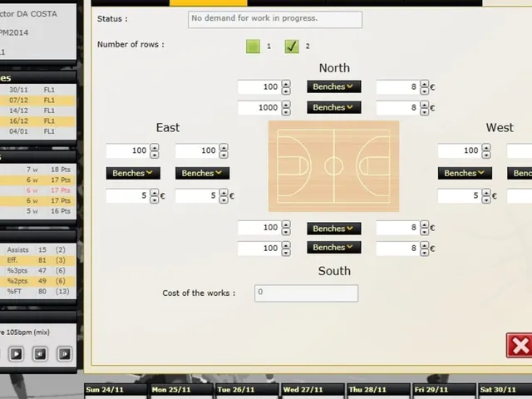Decrease North second row 1000 seats
The width and height of the screenshot is (532, 399).
(286, 111)
